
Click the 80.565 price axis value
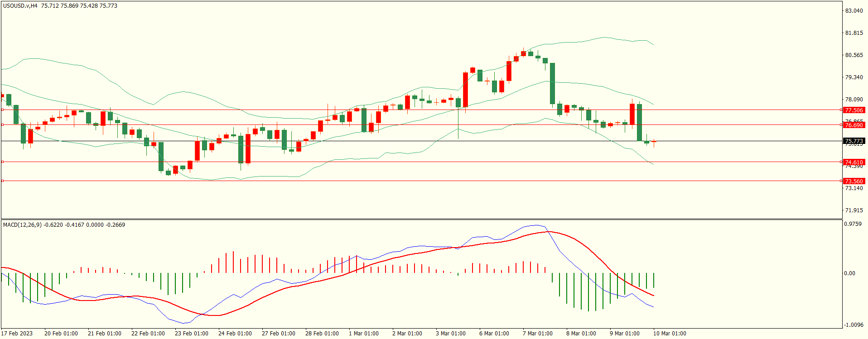coord(854,55)
